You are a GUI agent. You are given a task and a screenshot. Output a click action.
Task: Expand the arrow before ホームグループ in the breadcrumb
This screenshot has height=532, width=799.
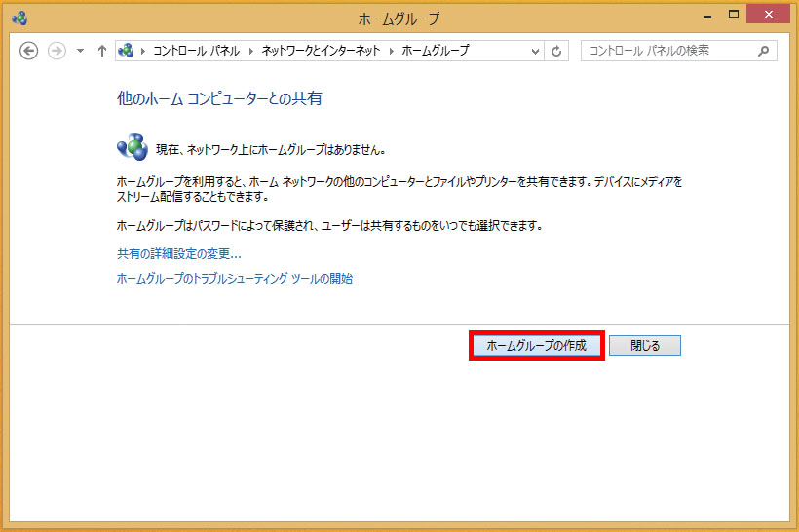tap(392, 51)
